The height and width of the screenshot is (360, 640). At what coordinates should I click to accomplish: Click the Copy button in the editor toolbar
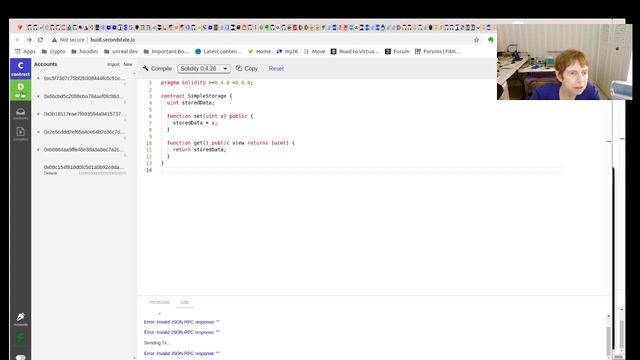coord(247,69)
